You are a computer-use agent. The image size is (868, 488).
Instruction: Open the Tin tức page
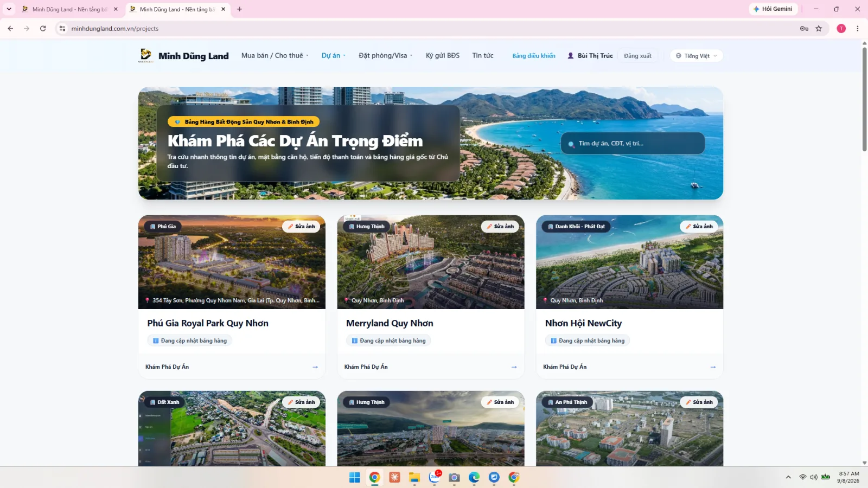[483, 55]
